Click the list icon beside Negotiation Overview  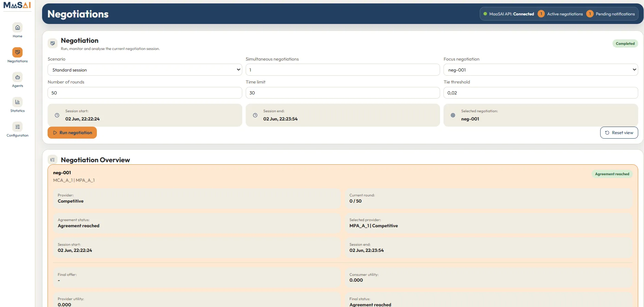pyautogui.click(x=53, y=160)
